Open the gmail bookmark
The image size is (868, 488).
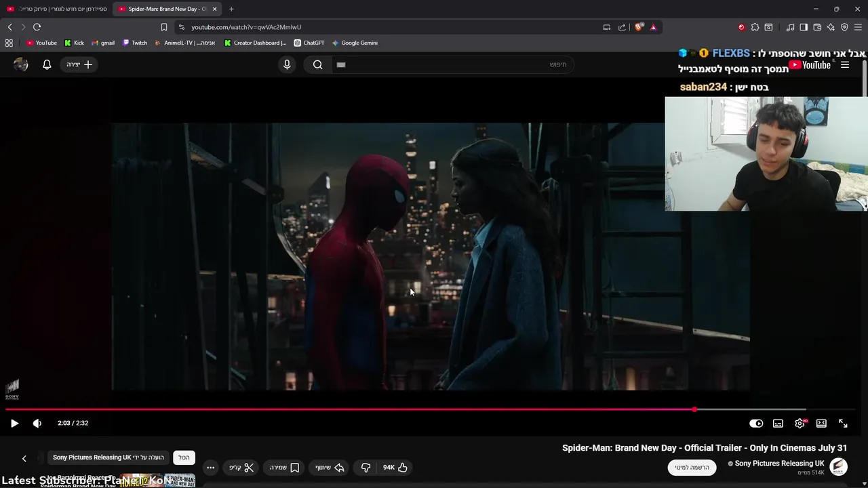(x=103, y=43)
